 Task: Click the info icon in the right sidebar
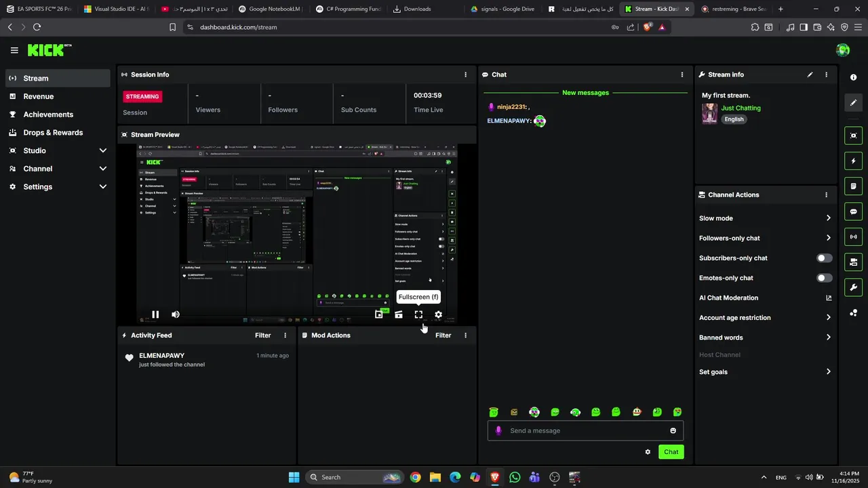pyautogui.click(x=854, y=77)
